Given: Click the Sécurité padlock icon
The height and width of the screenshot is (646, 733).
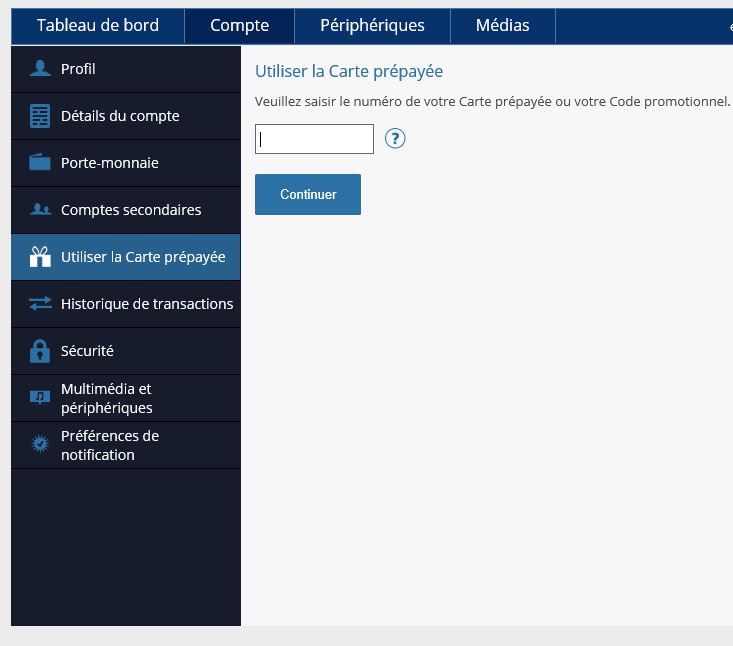Looking at the screenshot, I should pyautogui.click(x=40, y=351).
